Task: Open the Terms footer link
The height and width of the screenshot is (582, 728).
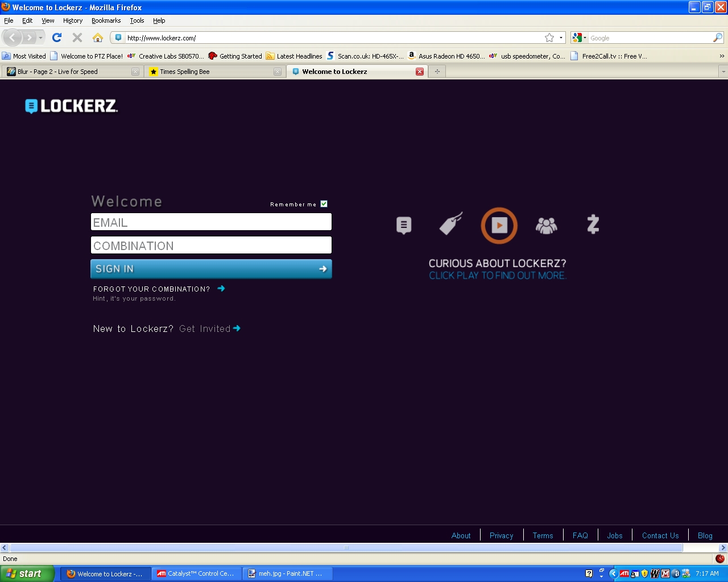Action: coord(543,535)
